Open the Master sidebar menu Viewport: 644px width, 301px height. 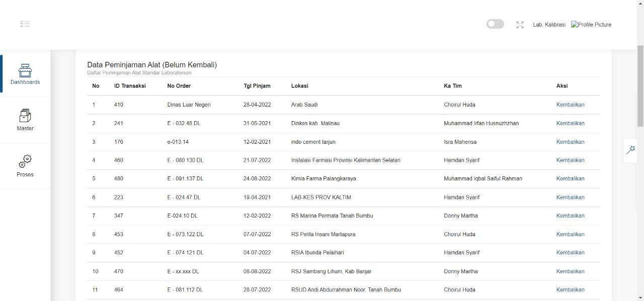[25, 128]
